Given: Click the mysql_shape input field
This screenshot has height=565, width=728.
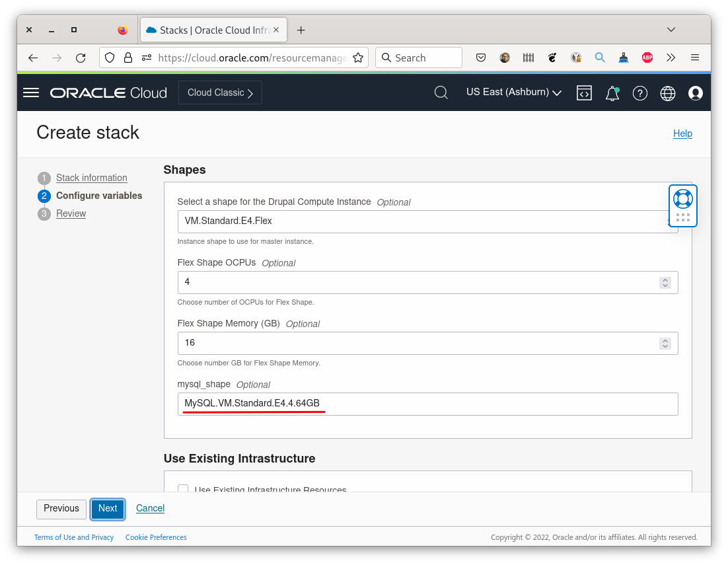Looking at the screenshot, I should point(427,404).
